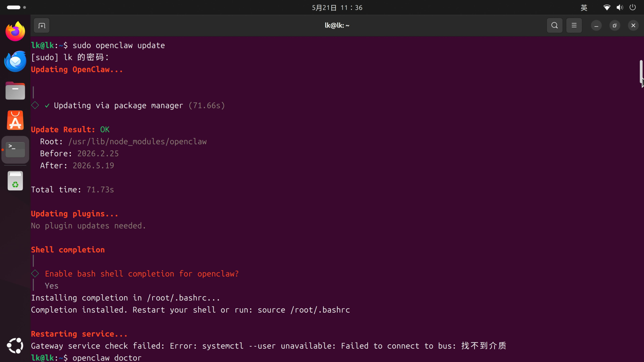Click the terminal title 'lk@lk: ~'
Viewport: 644px width, 362px height.
337,25
